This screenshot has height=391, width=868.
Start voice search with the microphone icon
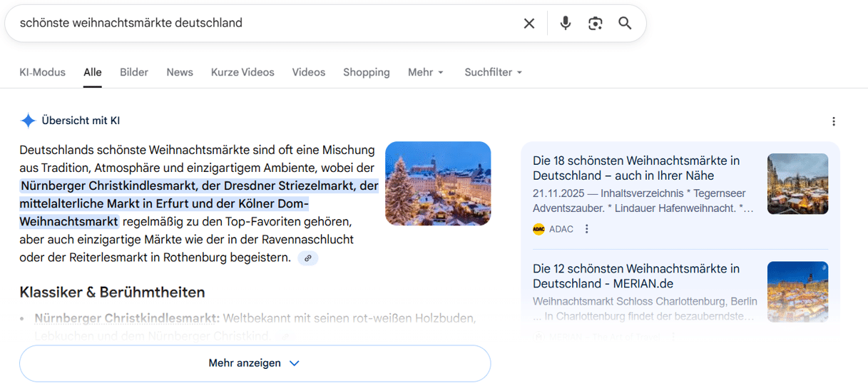click(566, 24)
